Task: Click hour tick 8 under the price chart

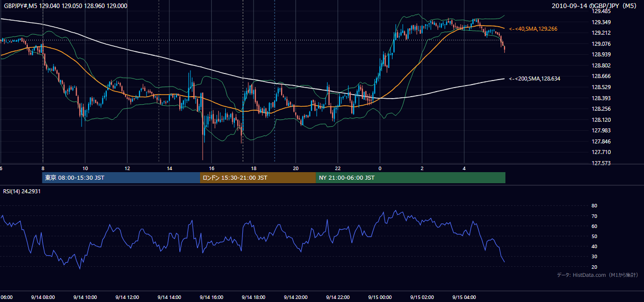Action: click(43, 169)
